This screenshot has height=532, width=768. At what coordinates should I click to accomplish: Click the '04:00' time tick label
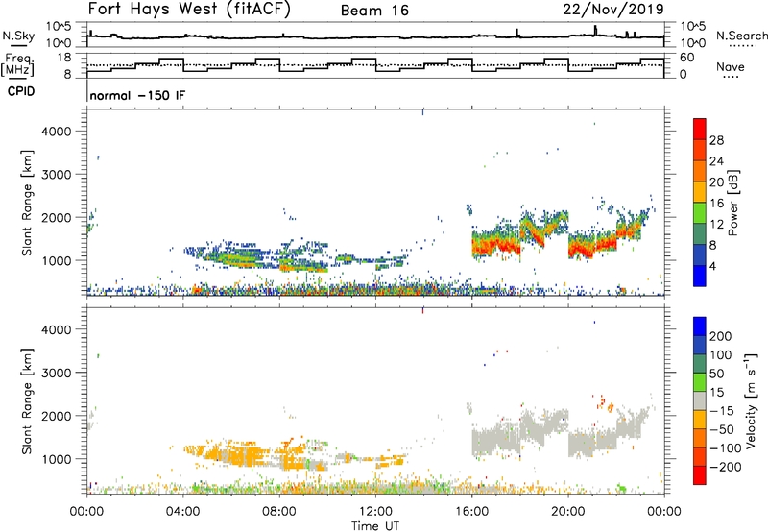click(183, 512)
